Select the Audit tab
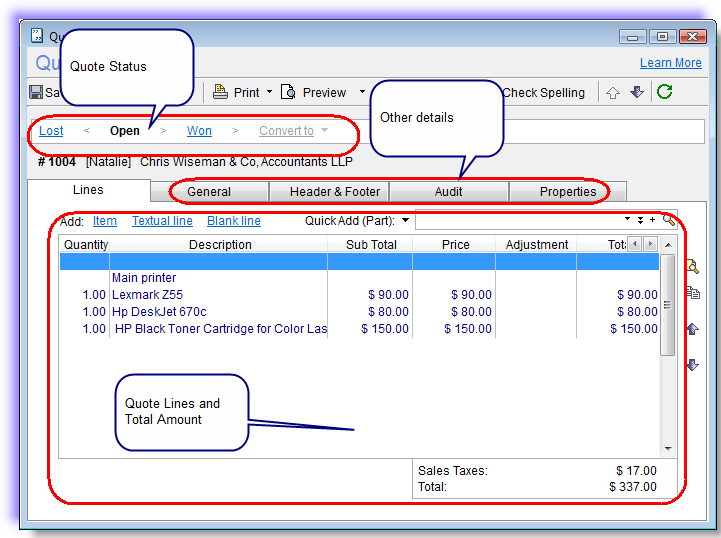 [x=448, y=191]
